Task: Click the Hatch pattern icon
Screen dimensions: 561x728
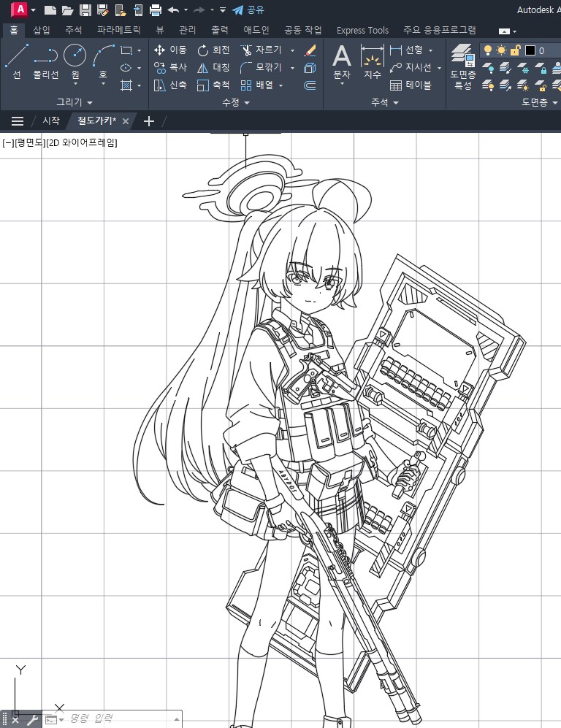Action: tap(126, 85)
